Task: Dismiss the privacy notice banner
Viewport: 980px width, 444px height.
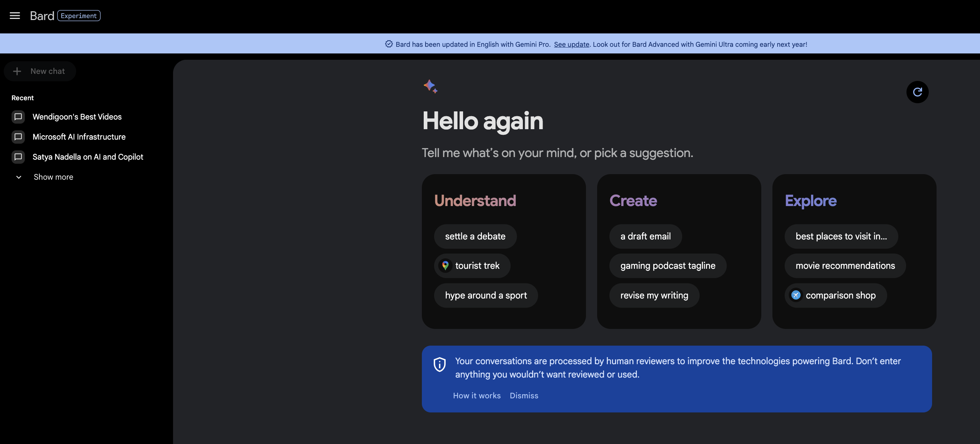Action: (x=524, y=396)
